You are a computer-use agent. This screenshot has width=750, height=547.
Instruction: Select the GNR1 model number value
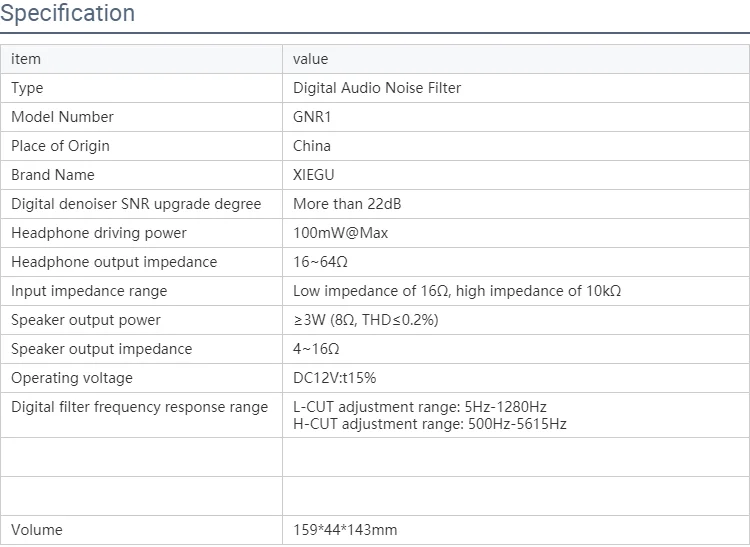312,117
